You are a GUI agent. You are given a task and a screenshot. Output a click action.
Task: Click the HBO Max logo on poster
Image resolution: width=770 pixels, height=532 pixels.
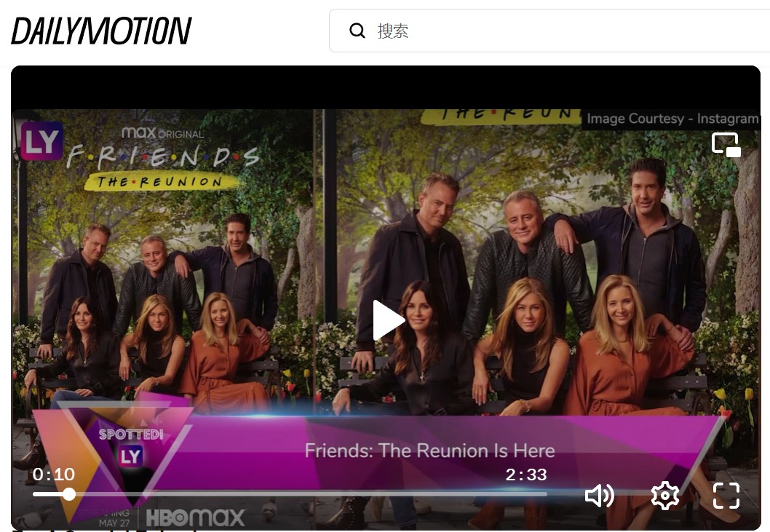[195, 518]
